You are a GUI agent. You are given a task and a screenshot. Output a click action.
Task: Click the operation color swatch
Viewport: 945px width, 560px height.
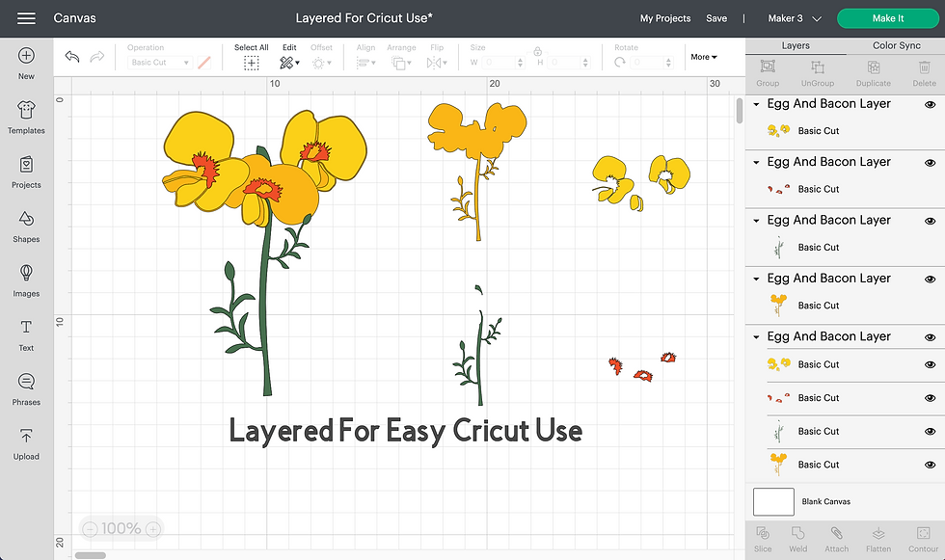(204, 62)
